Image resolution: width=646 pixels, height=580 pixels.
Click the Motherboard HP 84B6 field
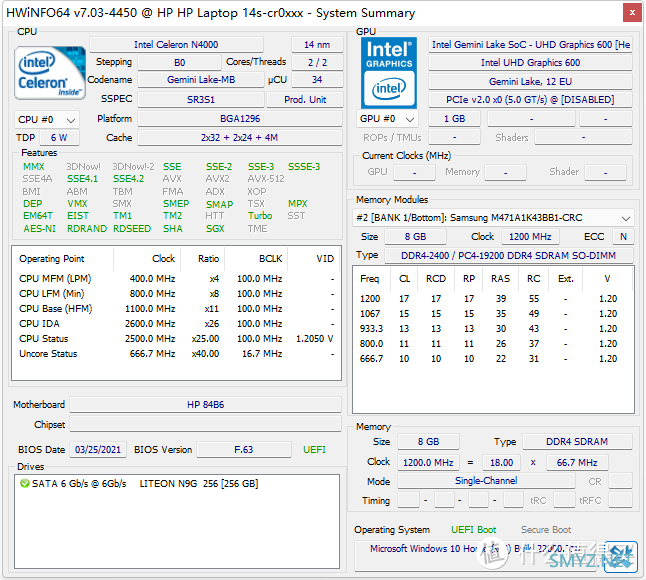pos(205,405)
